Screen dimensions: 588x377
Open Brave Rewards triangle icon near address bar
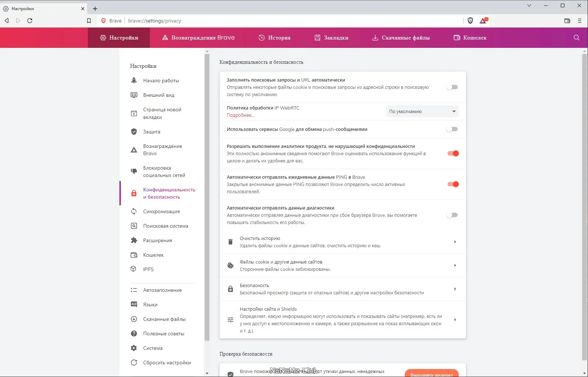[483, 21]
